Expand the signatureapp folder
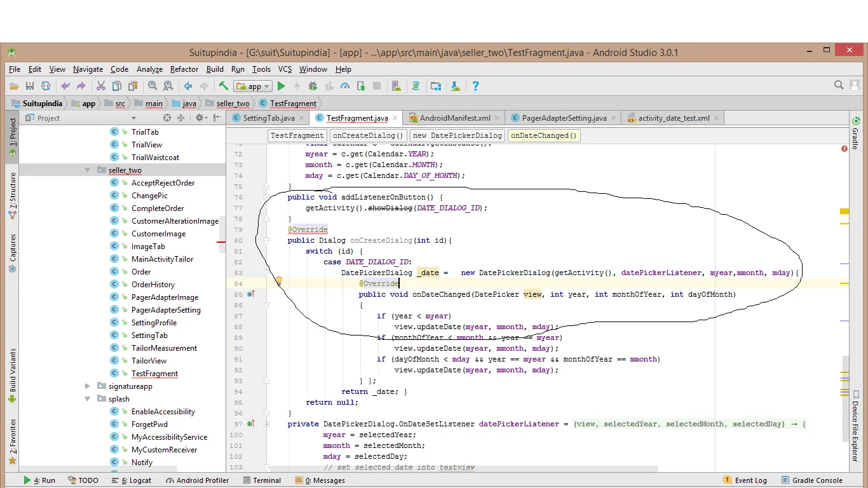Image resolution: width=868 pixels, height=488 pixels. [88, 386]
